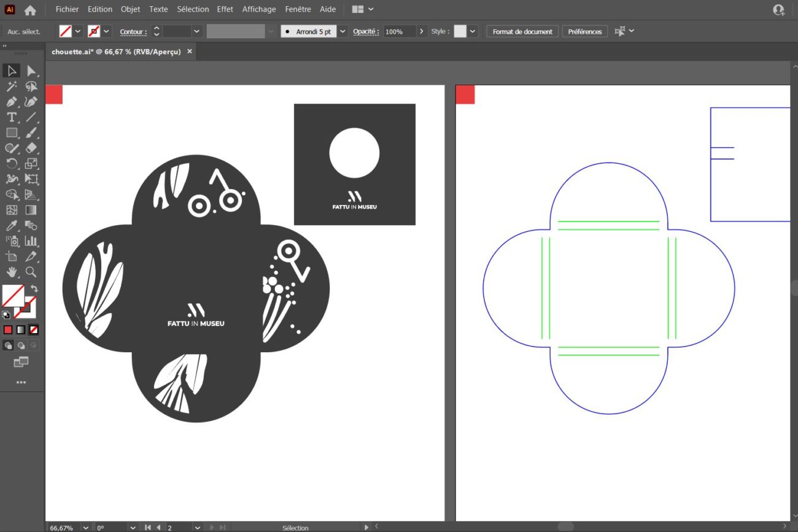Click the Style swatch in control bar
The image size is (798, 532).
coord(460,31)
